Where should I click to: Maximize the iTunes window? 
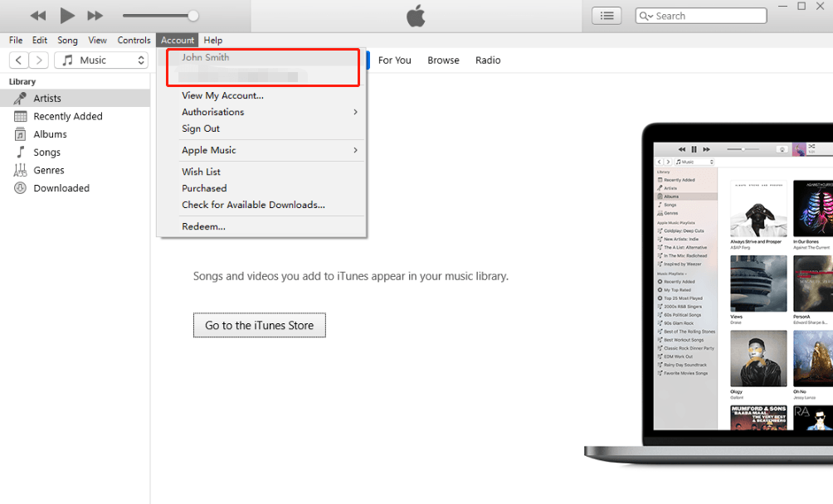[x=801, y=7]
